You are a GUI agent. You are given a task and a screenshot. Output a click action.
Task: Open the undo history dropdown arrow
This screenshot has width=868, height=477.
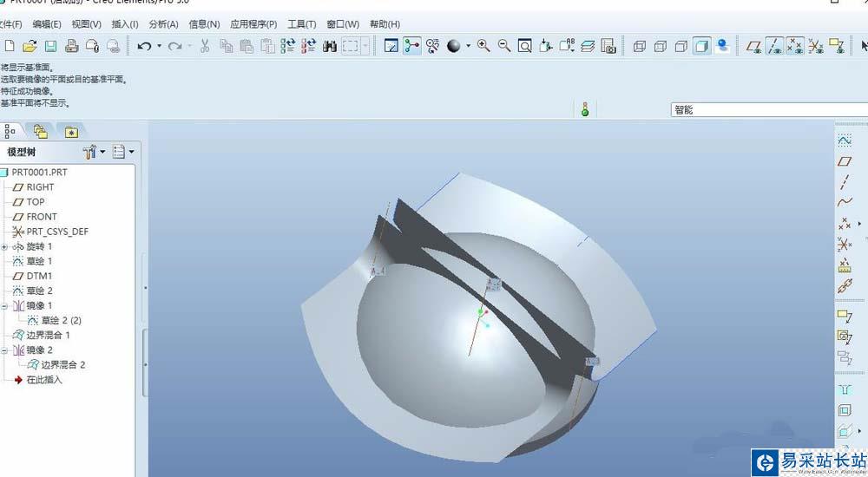[x=160, y=46]
